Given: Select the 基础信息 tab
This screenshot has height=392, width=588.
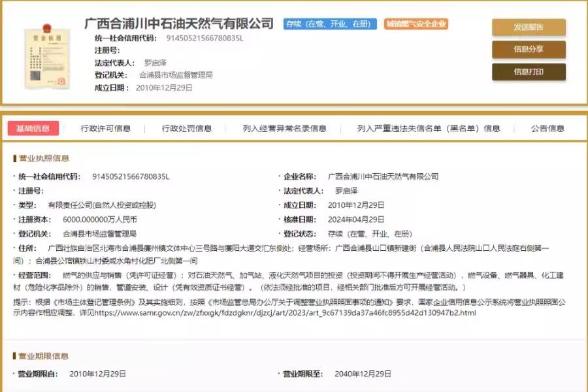Looking at the screenshot, I should click(x=33, y=128).
